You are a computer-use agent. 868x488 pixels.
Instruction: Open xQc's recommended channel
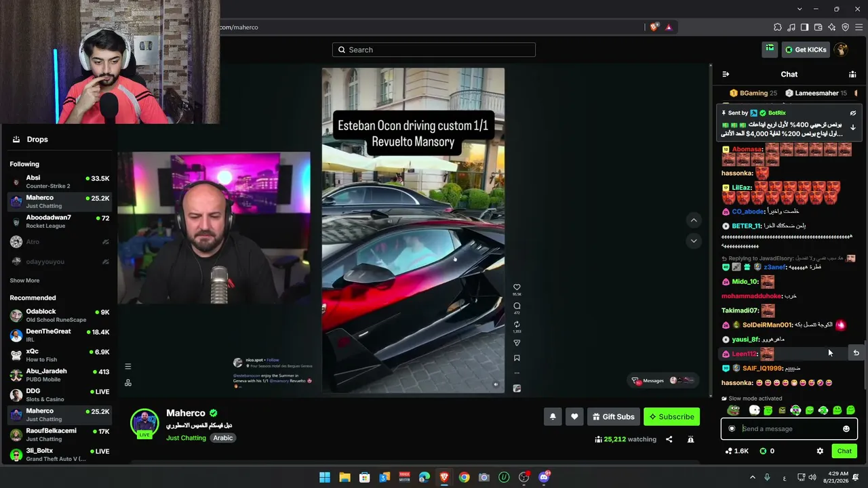coord(60,355)
